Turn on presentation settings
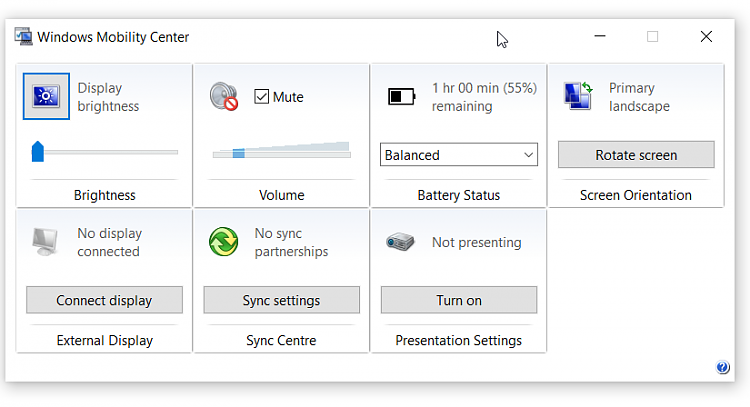Screen dimensions: 750x407 coord(459,300)
